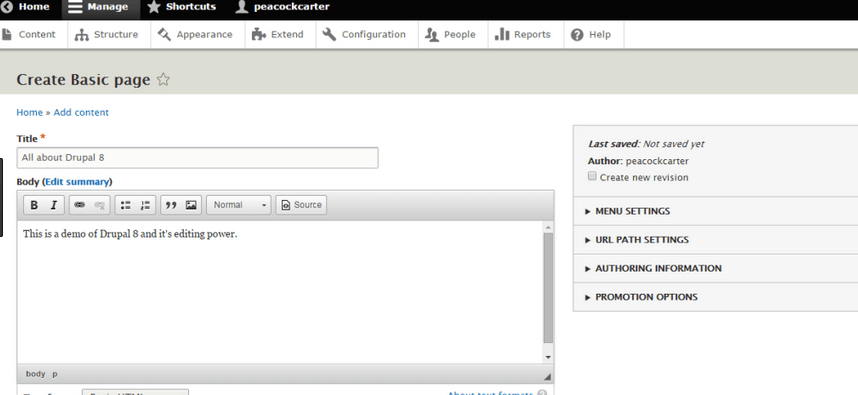Toggle Italic formatting in editor
Viewport: 858px width, 395px height.
point(54,205)
